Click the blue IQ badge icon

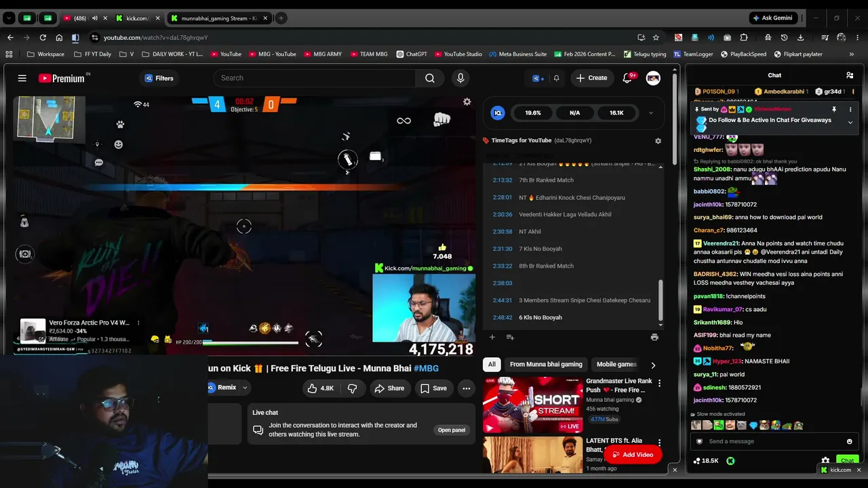click(498, 113)
